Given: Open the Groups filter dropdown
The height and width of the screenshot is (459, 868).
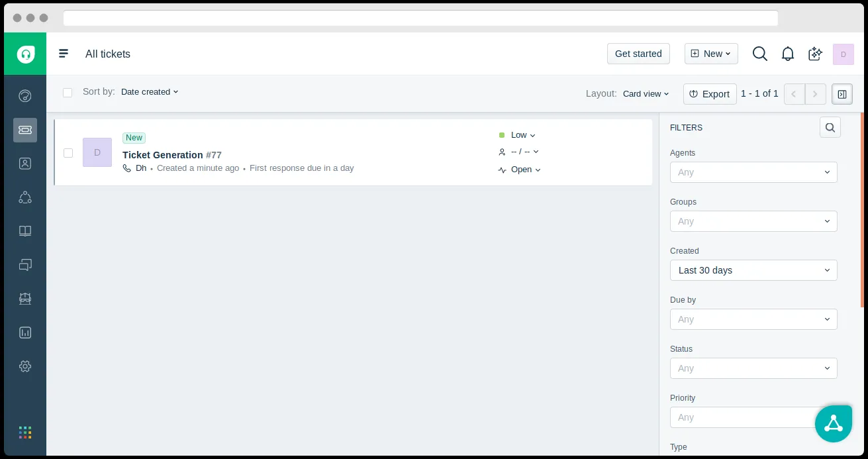Looking at the screenshot, I should point(753,221).
